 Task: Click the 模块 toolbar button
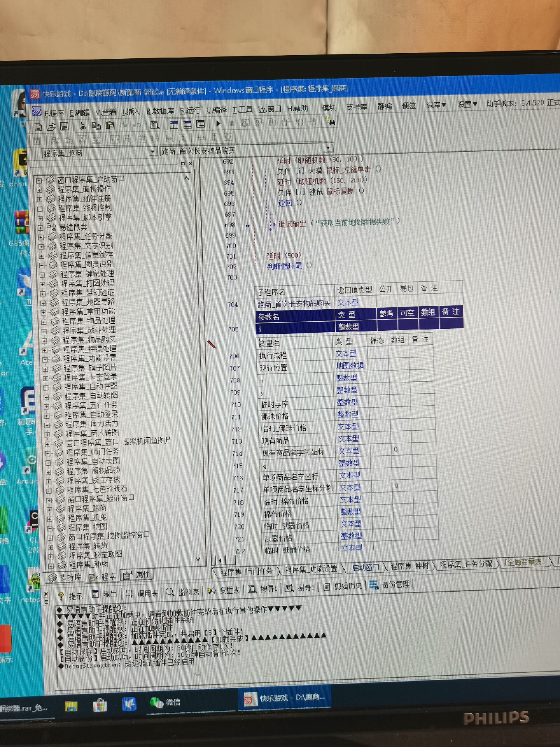(329, 107)
